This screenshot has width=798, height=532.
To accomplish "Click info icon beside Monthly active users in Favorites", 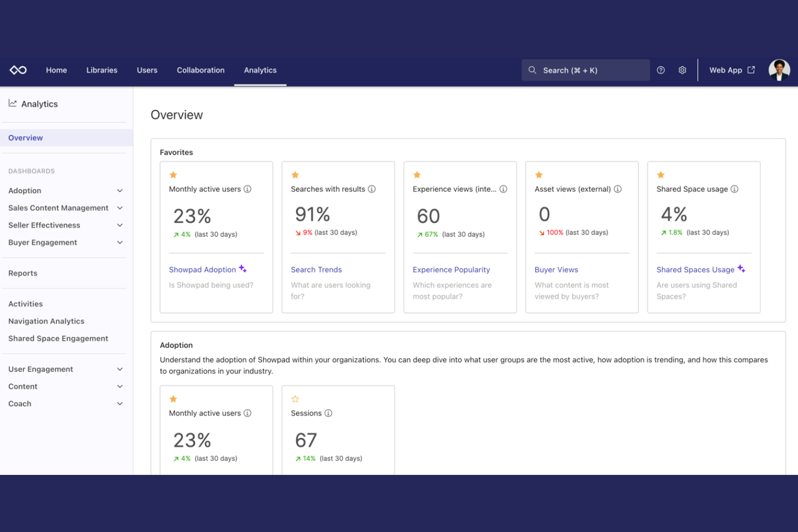I will point(247,189).
